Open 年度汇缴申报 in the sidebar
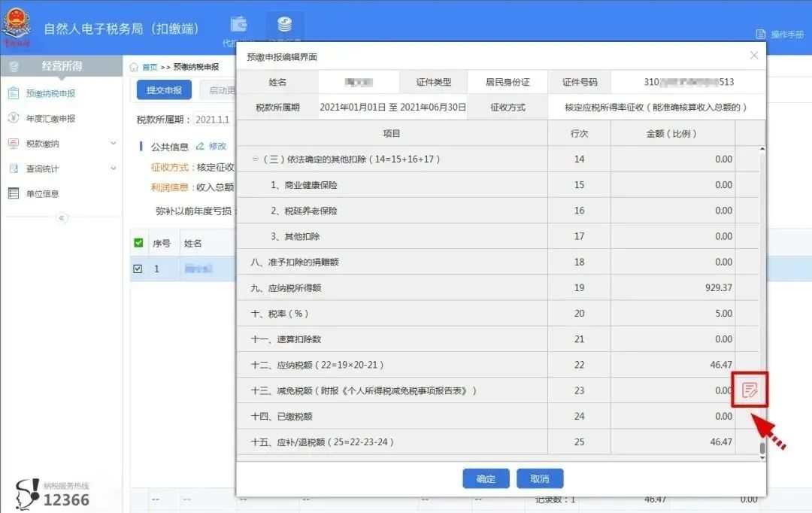 (50, 119)
